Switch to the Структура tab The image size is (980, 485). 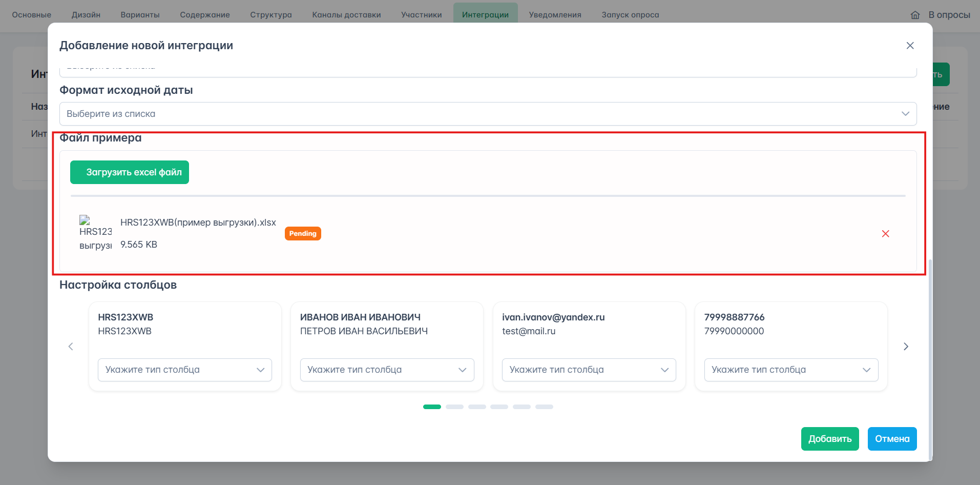click(x=271, y=15)
